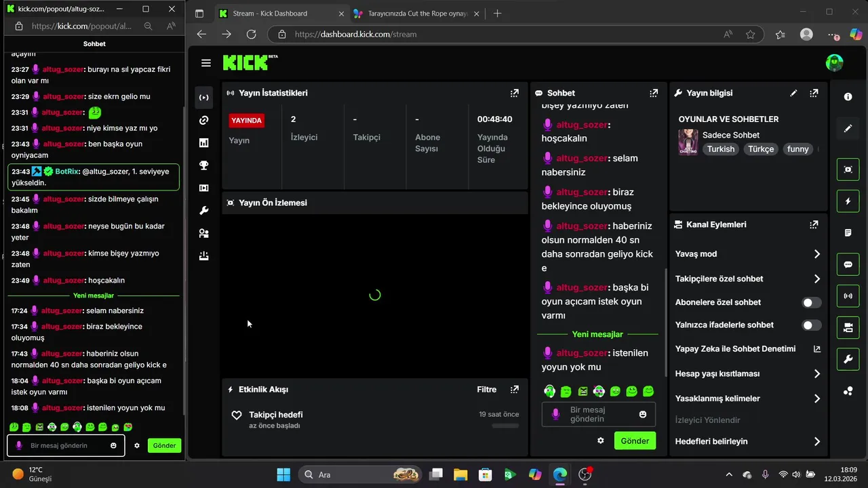Click the three-dots icon in right sidebar
Screen dimensions: 868x488
click(848, 391)
